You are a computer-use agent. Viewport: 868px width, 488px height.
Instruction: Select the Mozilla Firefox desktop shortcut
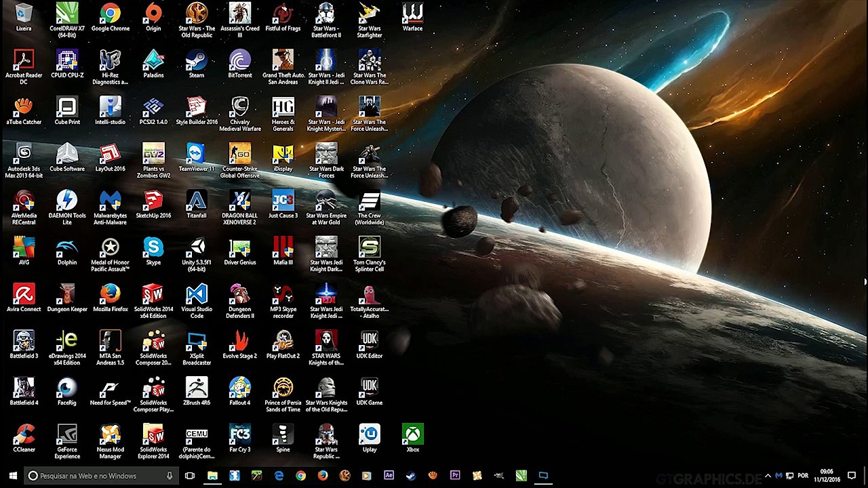[110, 298]
